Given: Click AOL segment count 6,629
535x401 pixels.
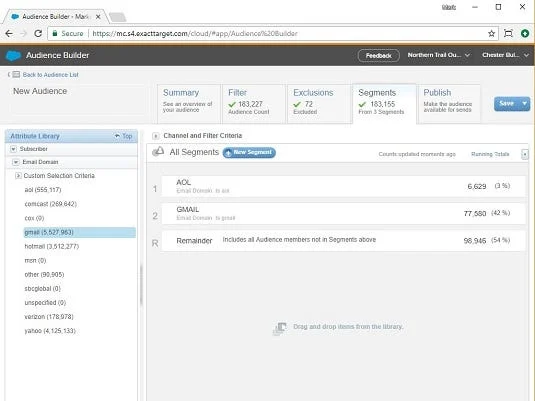Looking at the screenshot, I should pyautogui.click(x=477, y=186).
